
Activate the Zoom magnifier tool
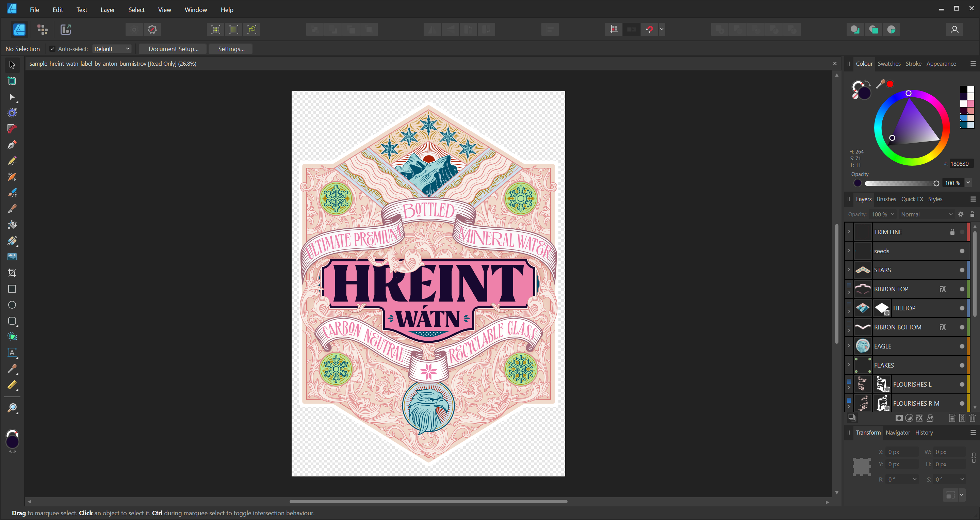tap(12, 408)
